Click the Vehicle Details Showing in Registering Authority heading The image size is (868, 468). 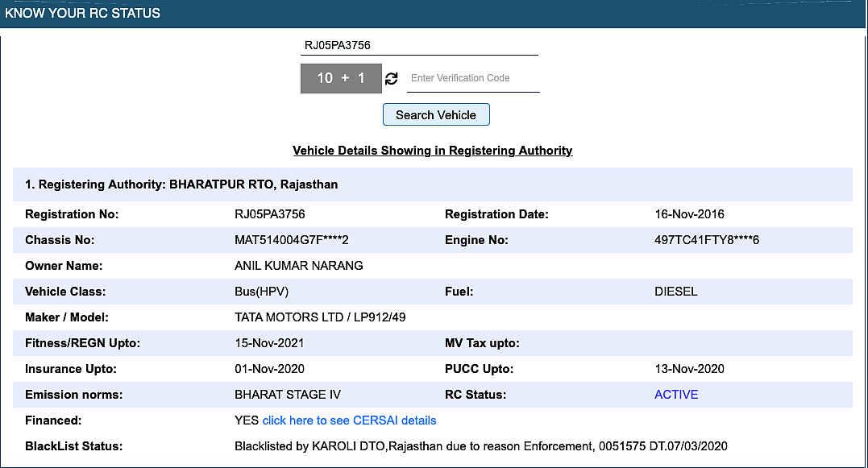432,151
